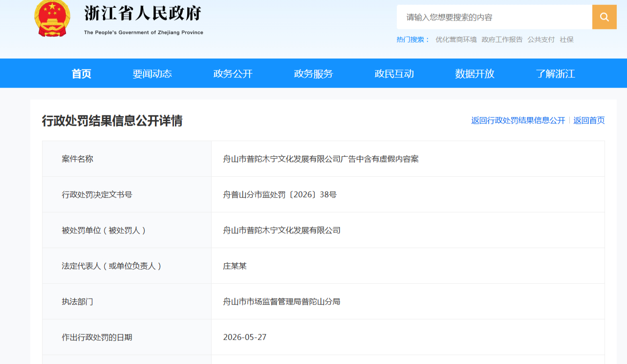Open the 政务服务 navigation tab
Screen dimensions: 627x364
314,74
